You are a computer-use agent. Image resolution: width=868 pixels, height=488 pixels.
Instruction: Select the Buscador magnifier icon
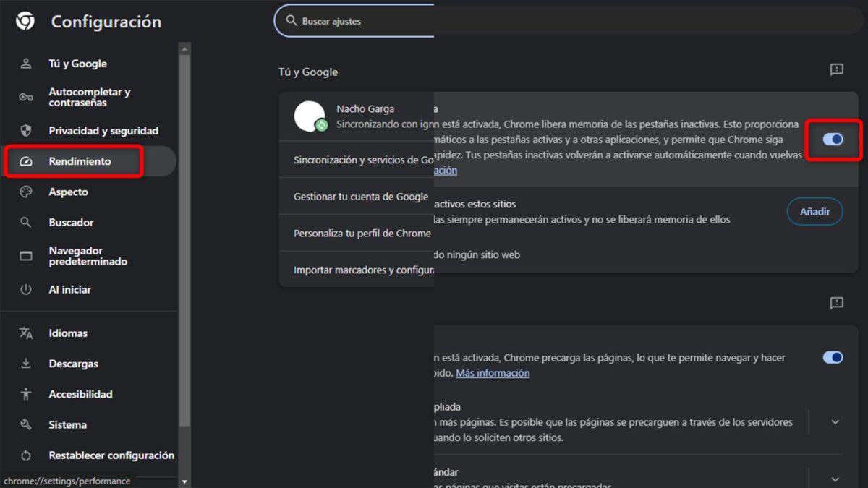point(26,222)
